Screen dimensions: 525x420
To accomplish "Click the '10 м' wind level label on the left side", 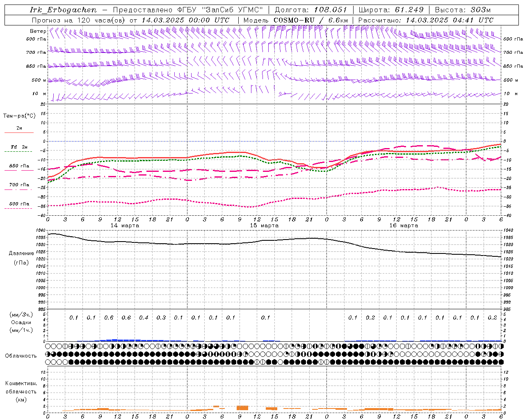I will click(39, 94).
